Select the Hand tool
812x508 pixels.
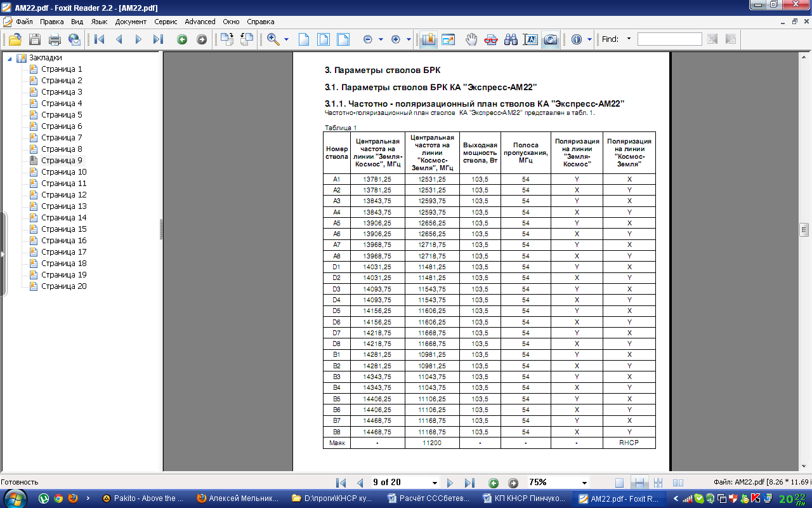(471, 39)
